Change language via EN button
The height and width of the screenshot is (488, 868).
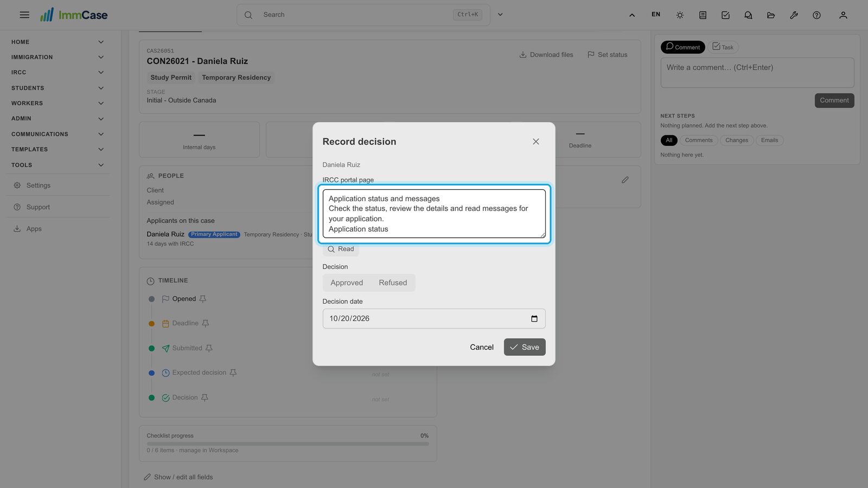pyautogui.click(x=656, y=15)
